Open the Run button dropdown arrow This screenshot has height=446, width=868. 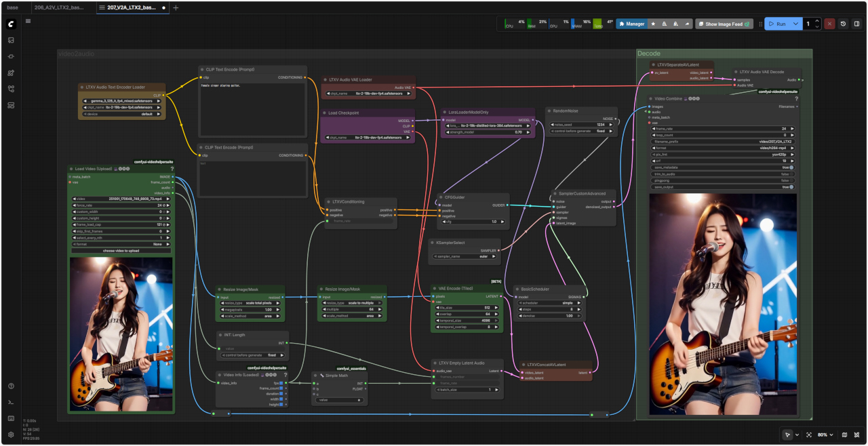[795, 24]
